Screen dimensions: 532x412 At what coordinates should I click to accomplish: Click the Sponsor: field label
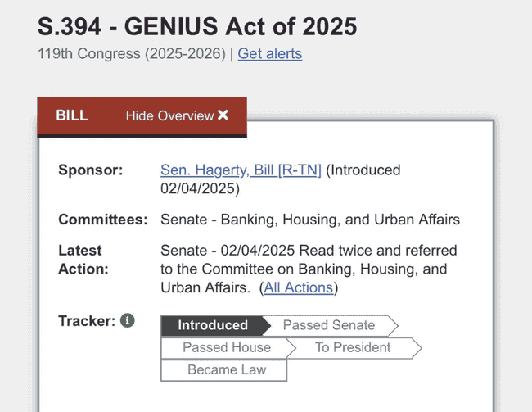pos(91,170)
